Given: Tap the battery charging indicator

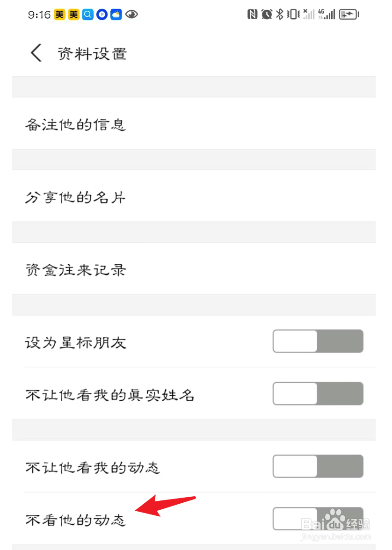Looking at the screenshot, I should coord(349,14).
